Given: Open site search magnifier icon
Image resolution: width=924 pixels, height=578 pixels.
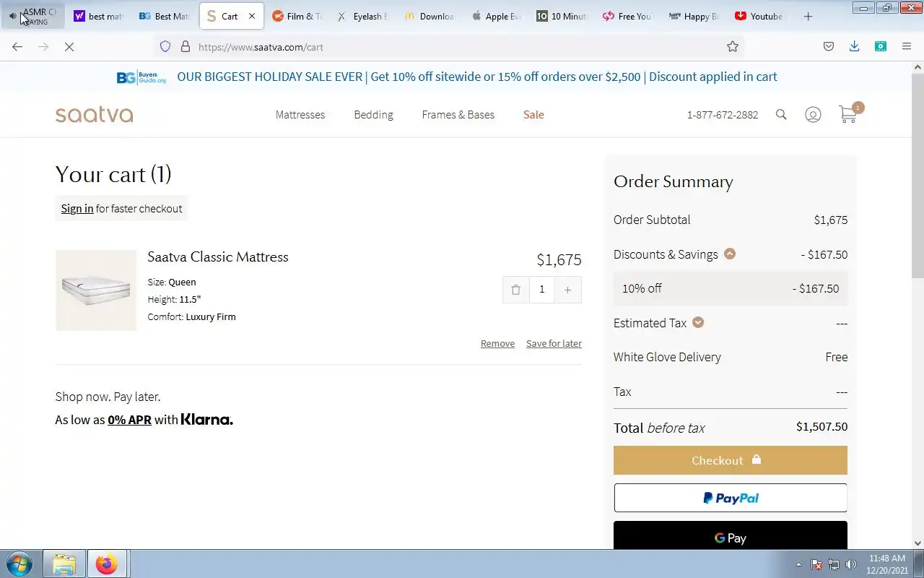Looking at the screenshot, I should click(781, 114).
